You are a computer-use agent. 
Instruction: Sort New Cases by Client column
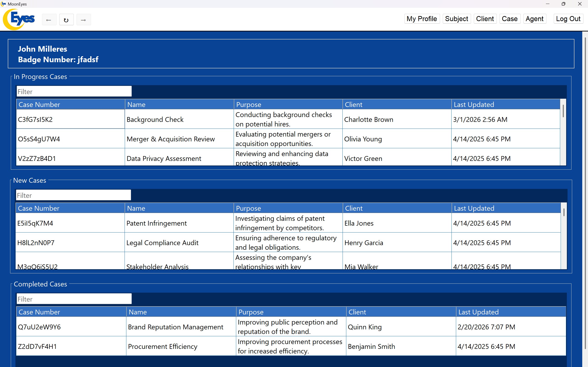click(x=397, y=208)
